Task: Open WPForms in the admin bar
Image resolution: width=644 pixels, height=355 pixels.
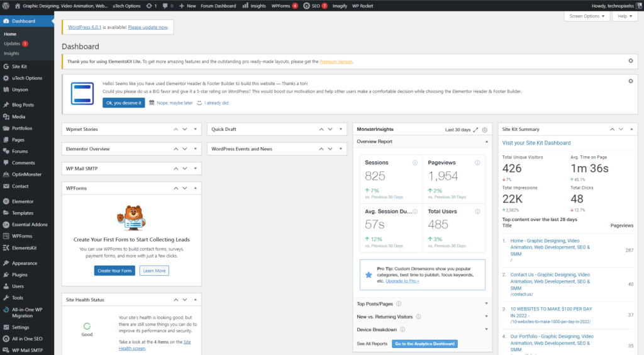Action: [284, 6]
